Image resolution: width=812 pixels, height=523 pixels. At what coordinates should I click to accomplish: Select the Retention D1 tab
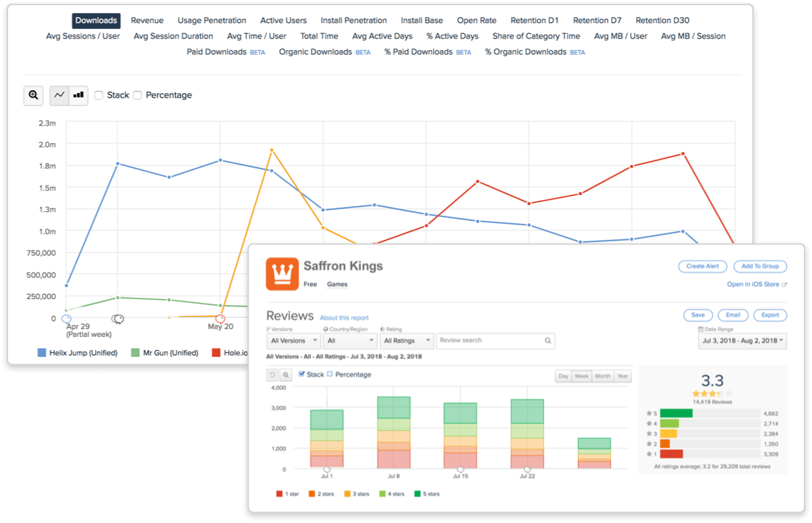(x=534, y=21)
